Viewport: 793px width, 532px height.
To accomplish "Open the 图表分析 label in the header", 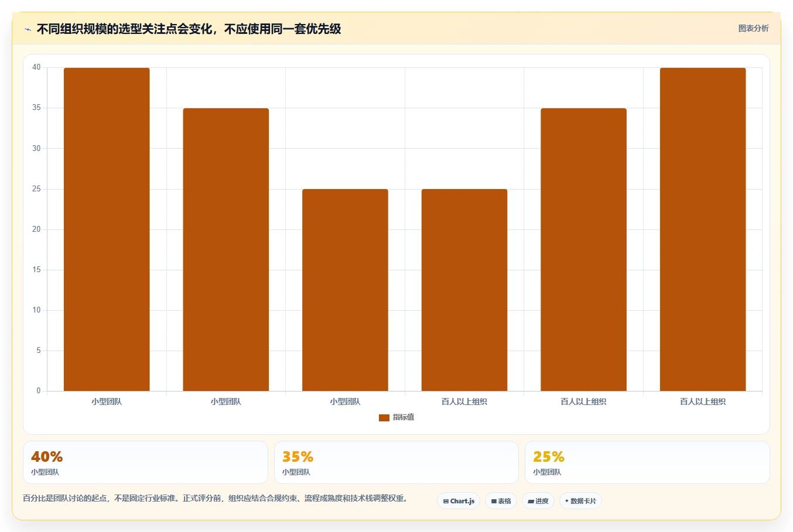I will pyautogui.click(x=753, y=28).
